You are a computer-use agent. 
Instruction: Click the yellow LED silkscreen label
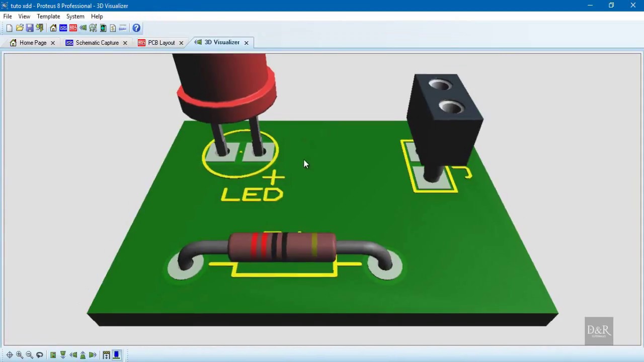[x=252, y=195]
